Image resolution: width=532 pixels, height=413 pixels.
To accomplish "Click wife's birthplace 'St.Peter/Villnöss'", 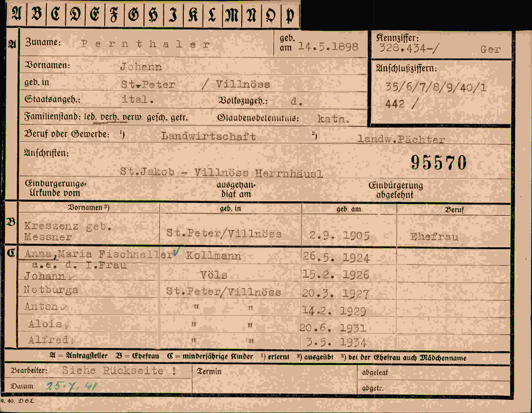I will pos(224,233).
